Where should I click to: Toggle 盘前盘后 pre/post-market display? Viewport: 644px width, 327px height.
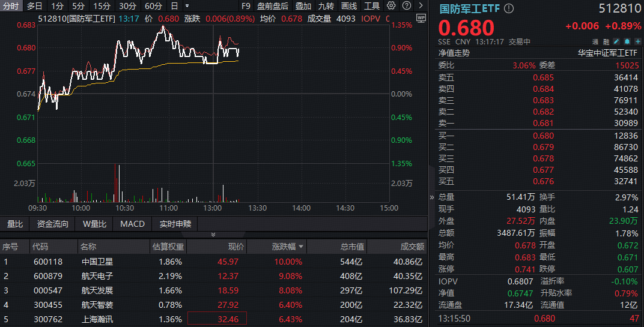[x=272, y=6]
